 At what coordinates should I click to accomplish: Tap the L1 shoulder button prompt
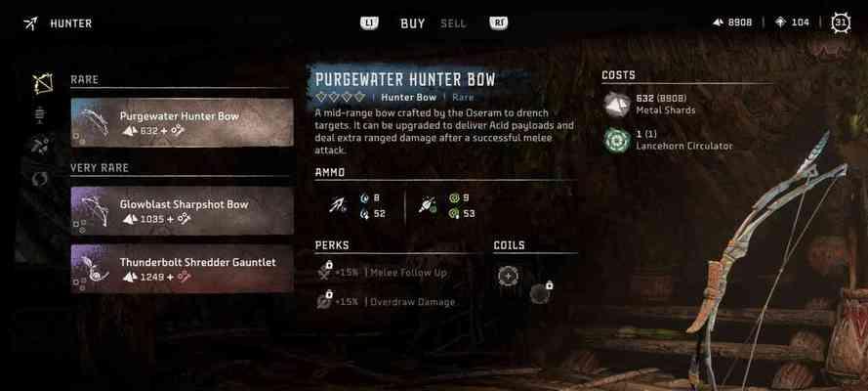click(369, 22)
